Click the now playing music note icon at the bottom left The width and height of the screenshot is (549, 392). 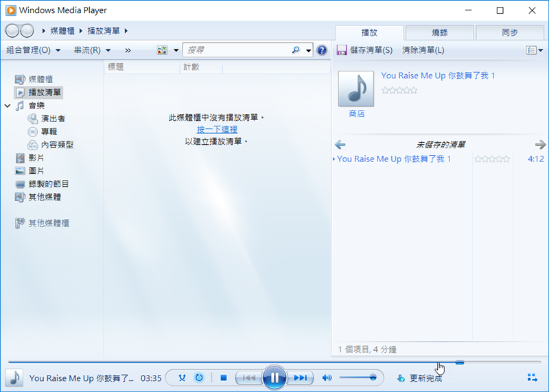coord(14,378)
